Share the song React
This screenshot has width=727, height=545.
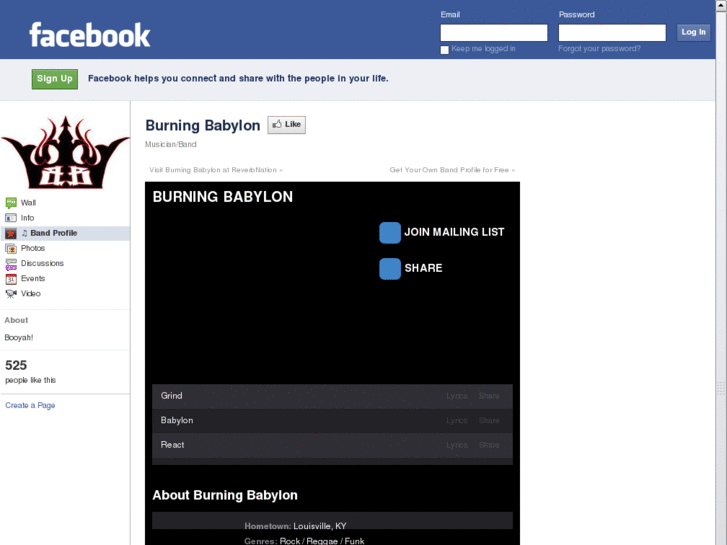coord(489,445)
